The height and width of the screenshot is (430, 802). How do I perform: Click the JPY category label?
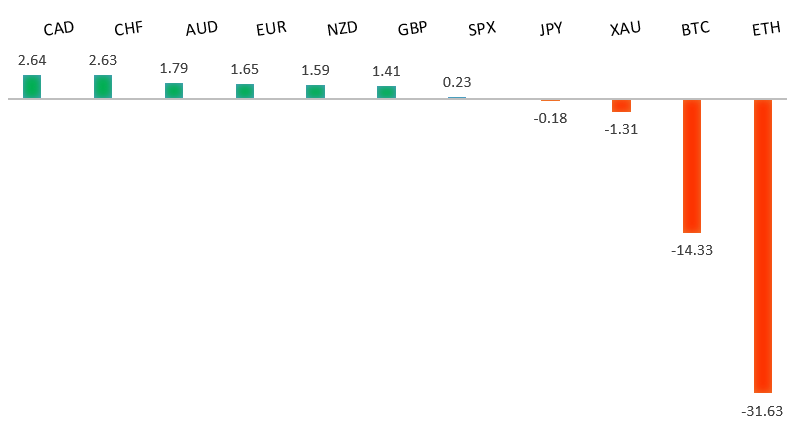[x=551, y=28]
